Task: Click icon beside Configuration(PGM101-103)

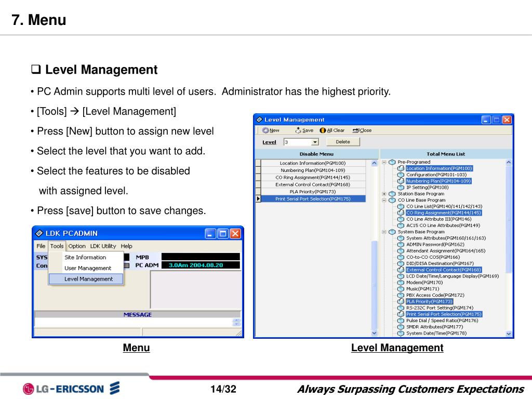Action: click(x=401, y=175)
